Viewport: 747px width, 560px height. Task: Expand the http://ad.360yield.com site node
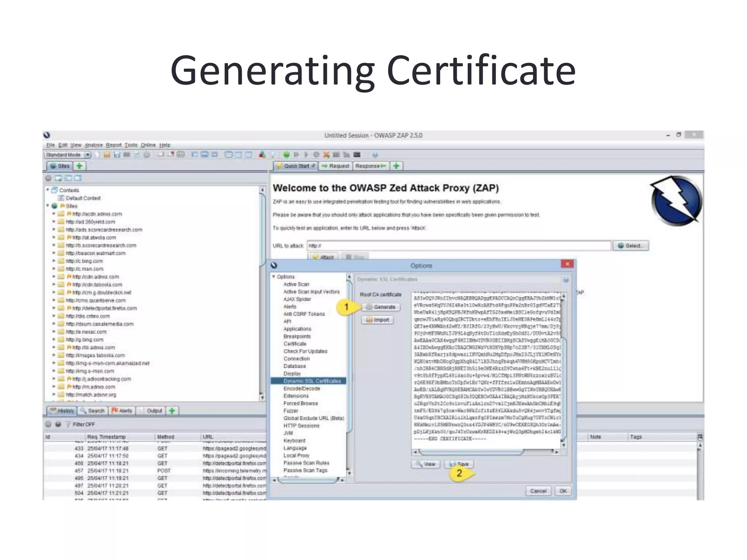coord(54,222)
